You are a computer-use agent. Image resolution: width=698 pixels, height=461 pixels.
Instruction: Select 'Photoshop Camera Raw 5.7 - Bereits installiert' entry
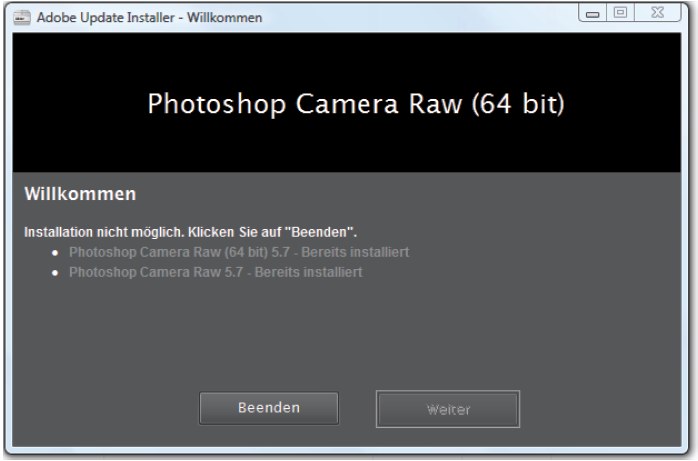tap(215, 272)
